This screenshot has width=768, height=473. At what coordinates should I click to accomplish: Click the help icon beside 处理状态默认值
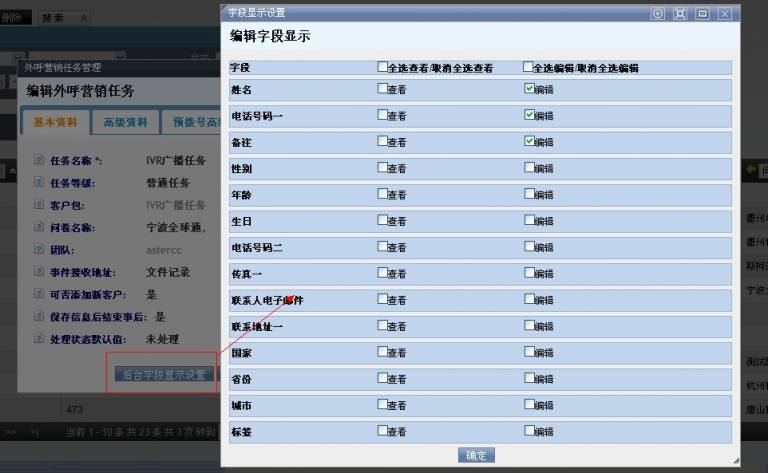tap(38, 339)
